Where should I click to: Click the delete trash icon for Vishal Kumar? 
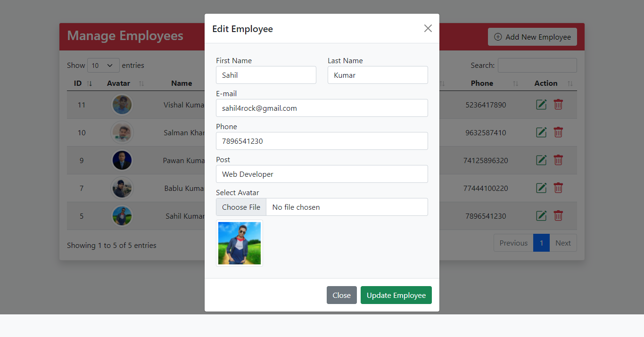click(558, 105)
